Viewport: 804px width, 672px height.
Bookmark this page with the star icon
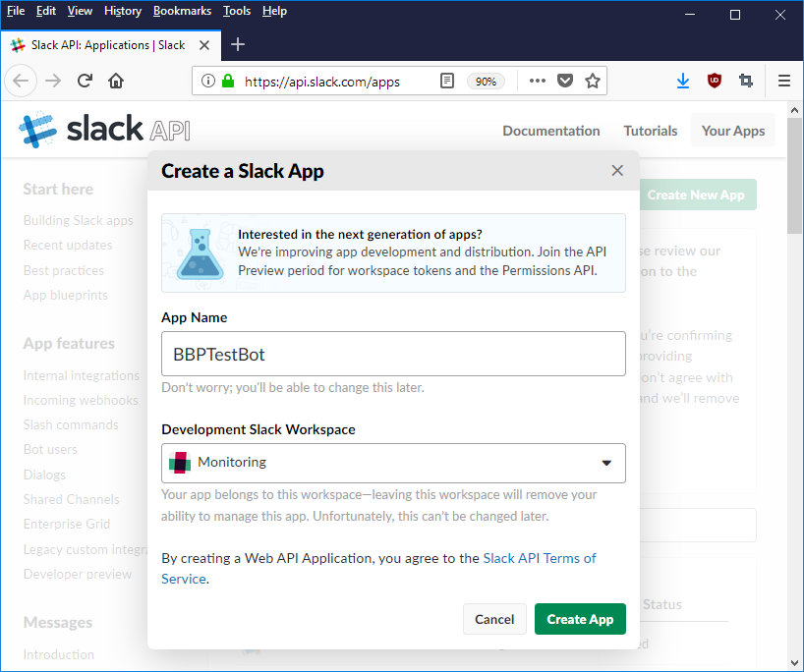pyautogui.click(x=593, y=81)
